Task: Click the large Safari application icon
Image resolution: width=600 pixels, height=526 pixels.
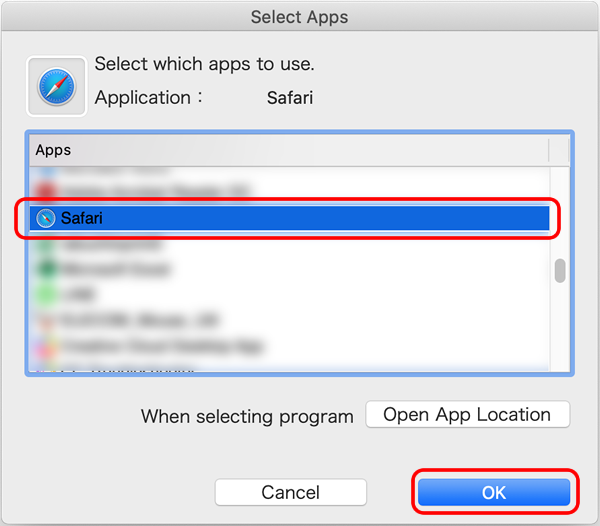Action: (57, 86)
